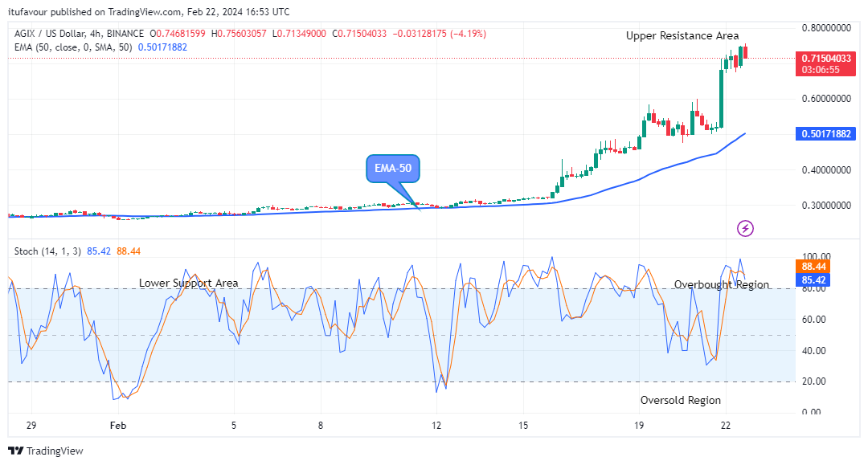
Task: Select the Upper Resistance Area text annotation
Action: (682, 36)
